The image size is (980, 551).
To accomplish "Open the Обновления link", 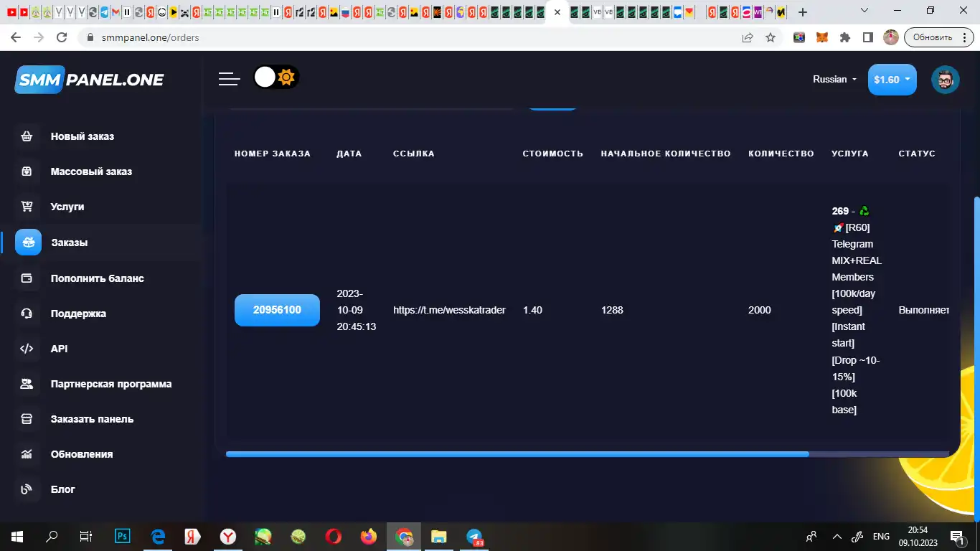I will point(82,454).
